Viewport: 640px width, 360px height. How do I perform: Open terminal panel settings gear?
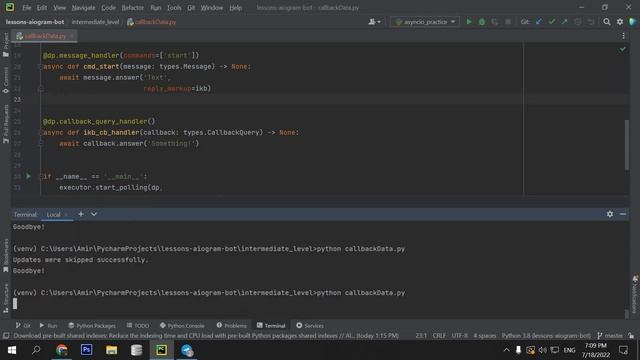point(610,214)
